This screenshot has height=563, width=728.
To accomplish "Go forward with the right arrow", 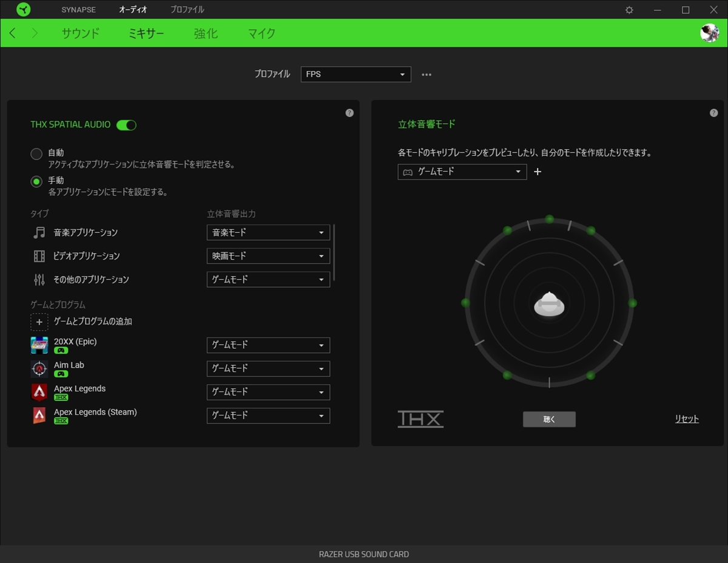I will coord(35,33).
